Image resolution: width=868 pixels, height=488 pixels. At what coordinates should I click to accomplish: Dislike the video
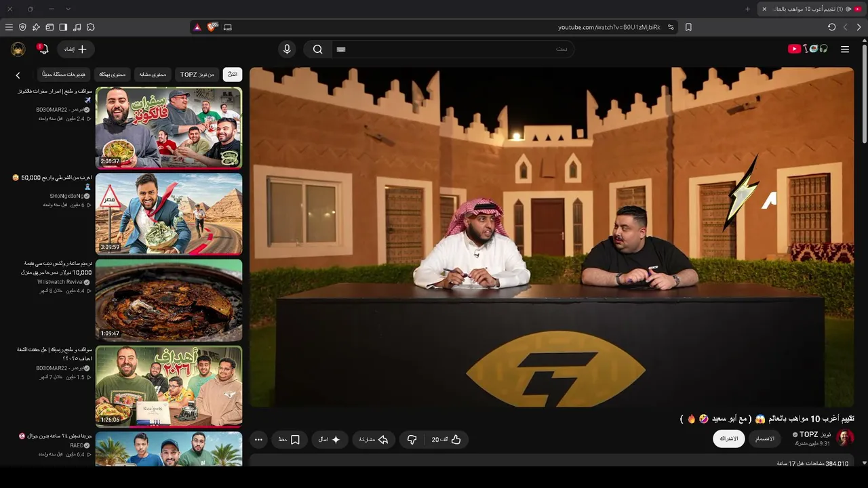[x=412, y=440]
